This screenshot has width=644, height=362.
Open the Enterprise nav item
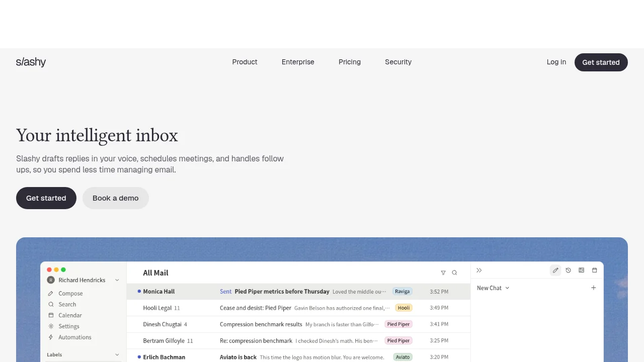[x=298, y=62]
